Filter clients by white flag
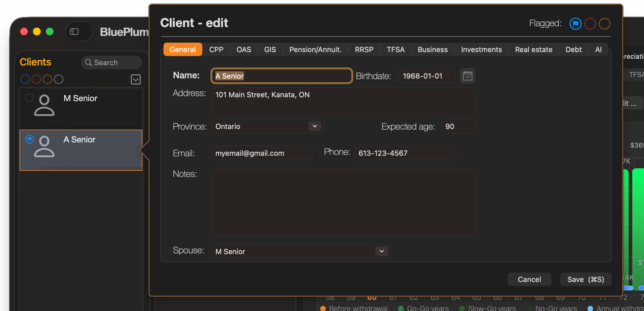The width and height of the screenshot is (644, 311). pos(59,79)
